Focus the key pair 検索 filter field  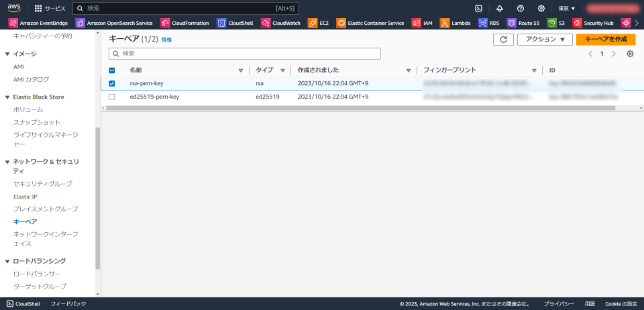245,54
